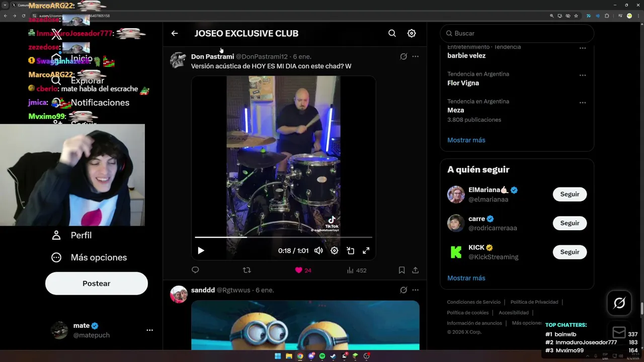Screen dimensions: 644x362
Task: Enter fullscreen on the video
Action: (366, 250)
